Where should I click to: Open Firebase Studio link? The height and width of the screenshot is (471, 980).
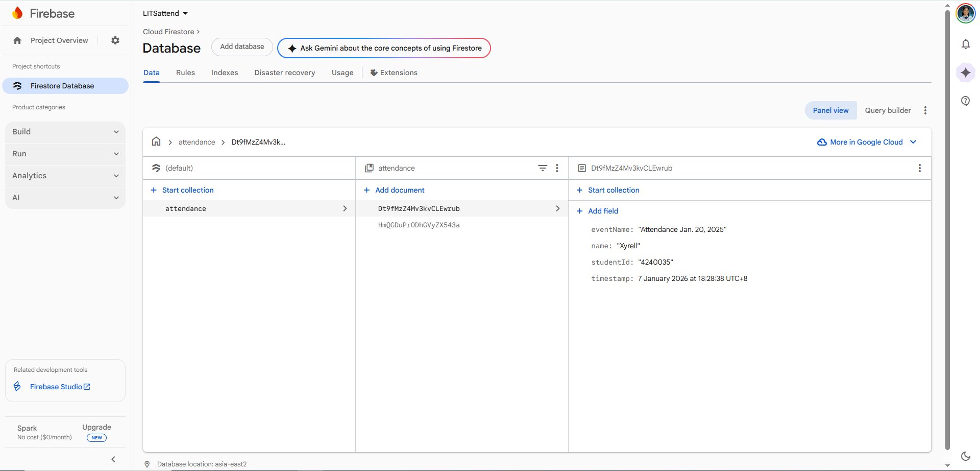point(56,387)
